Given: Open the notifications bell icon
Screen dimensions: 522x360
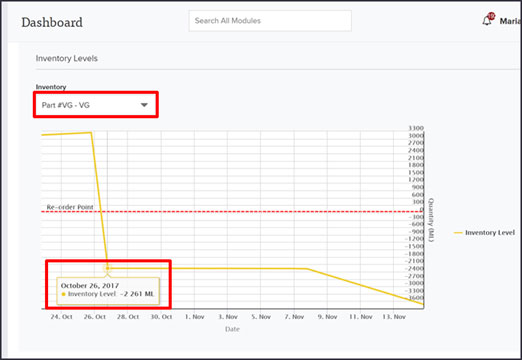Looking at the screenshot, I should point(487,21).
